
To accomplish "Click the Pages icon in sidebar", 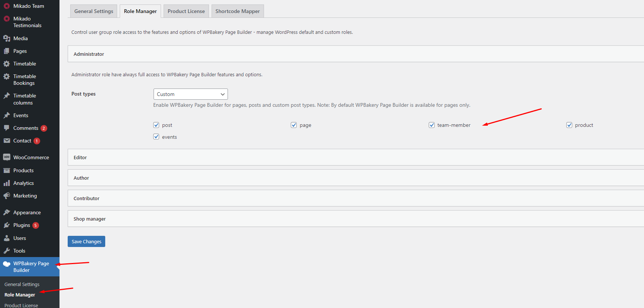I will 7,51.
